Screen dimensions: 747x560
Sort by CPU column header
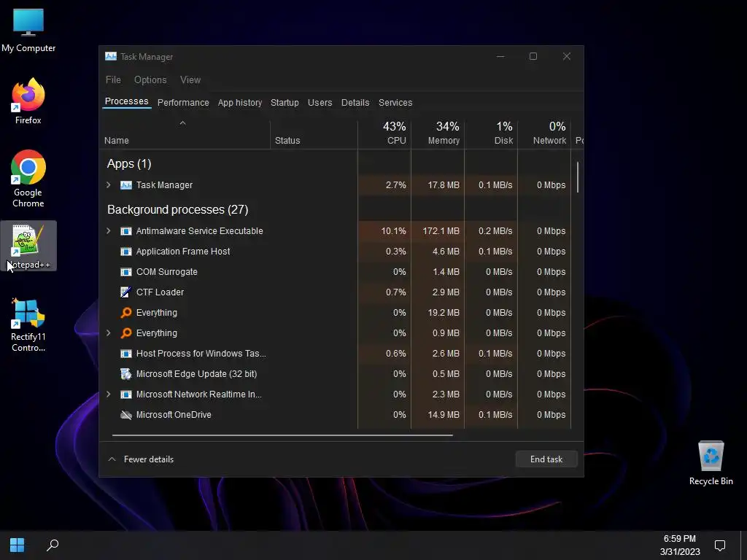[x=385, y=134]
